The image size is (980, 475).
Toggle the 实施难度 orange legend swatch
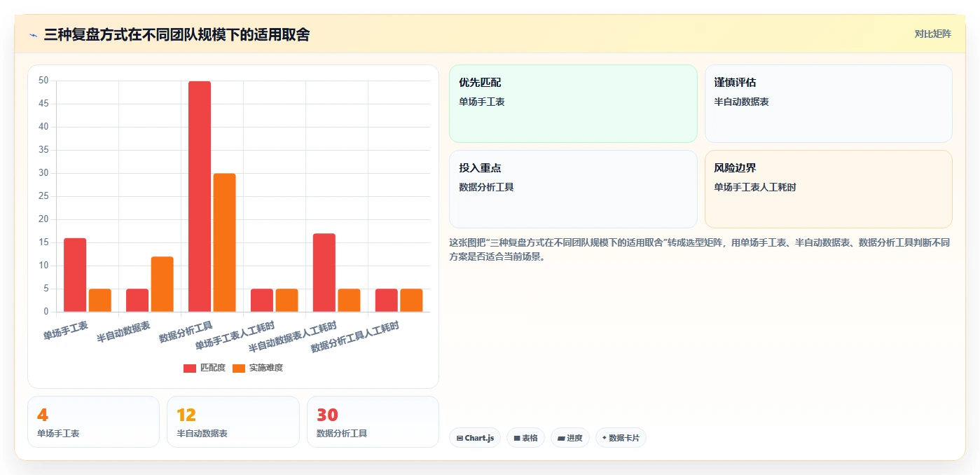click(x=239, y=368)
